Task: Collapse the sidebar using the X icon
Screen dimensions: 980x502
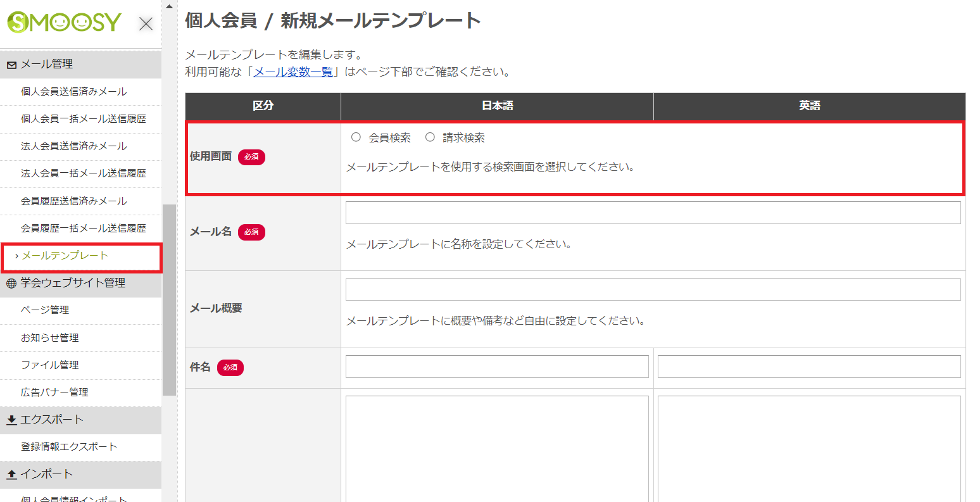Action: click(x=145, y=23)
